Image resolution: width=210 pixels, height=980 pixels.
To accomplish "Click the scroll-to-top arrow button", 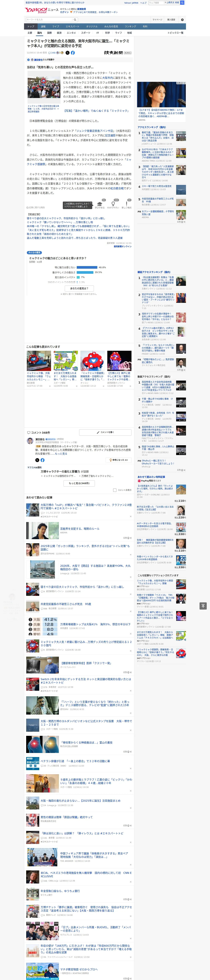I will point(203,606).
